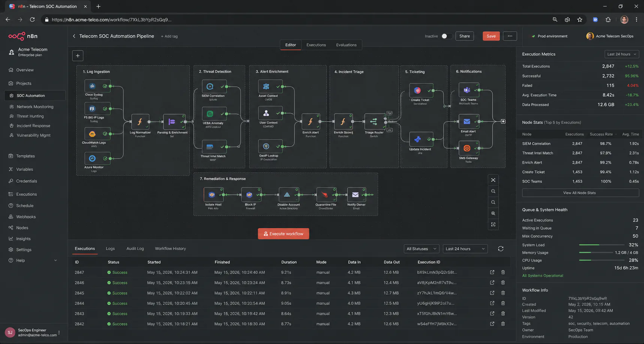Click View All Node Stats
Screen dimensions: 644x344
(x=580, y=193)
